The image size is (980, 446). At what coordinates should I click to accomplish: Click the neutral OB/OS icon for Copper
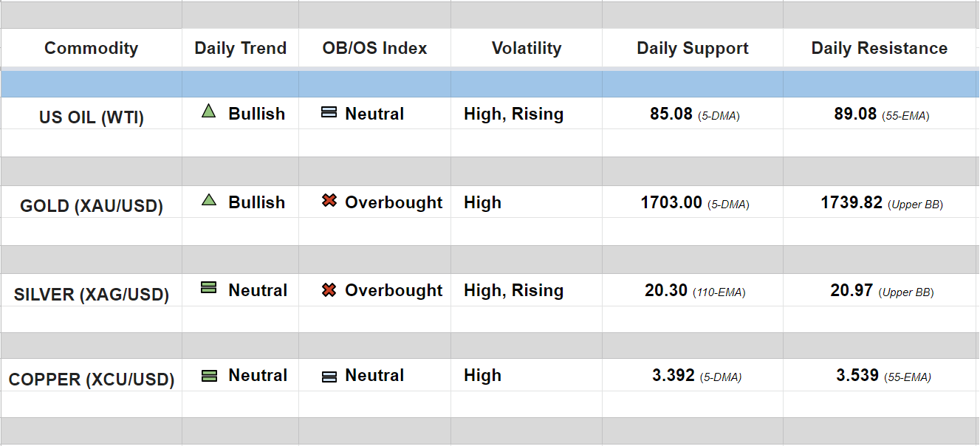click(x=329, y=377)
